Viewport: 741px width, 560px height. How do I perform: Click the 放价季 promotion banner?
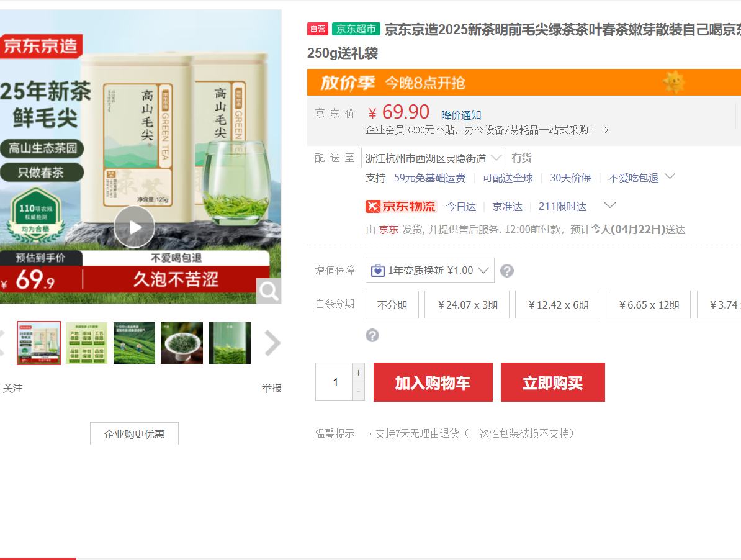tap(524, 83)
